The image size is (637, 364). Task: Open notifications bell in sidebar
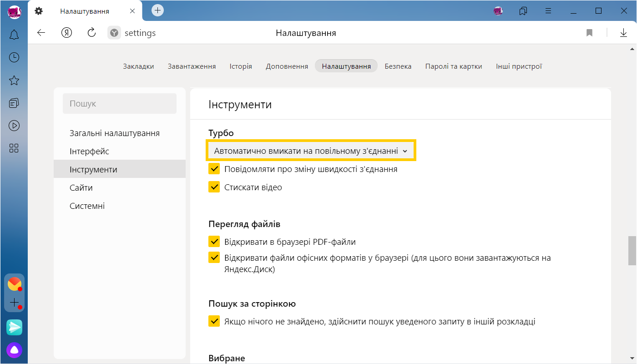click(x=14, y=34)
